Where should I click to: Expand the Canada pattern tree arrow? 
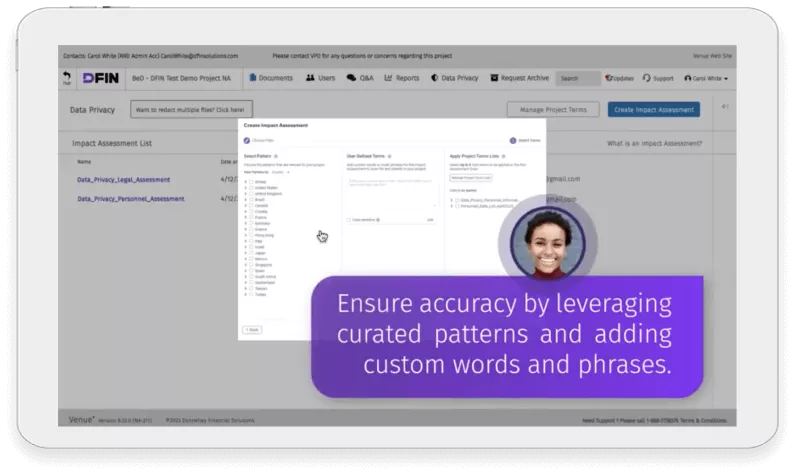pos(245,206)
